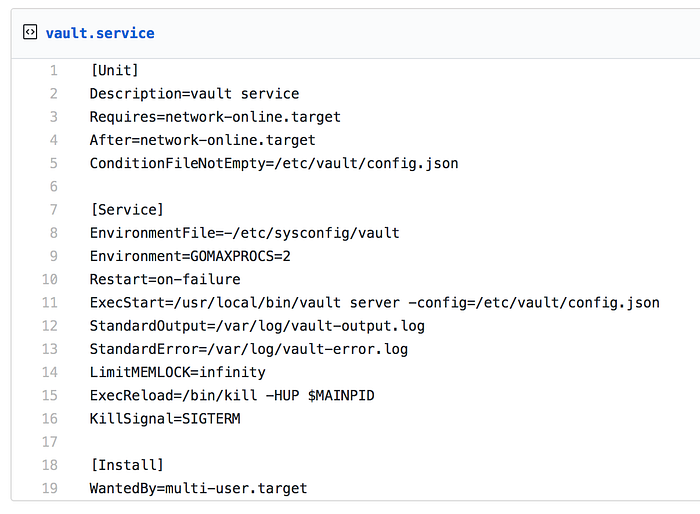Click the Restart=on-failure line
The height and width of the screenshot is (514, 700).
pyautogui.click(x=165, y=280)
